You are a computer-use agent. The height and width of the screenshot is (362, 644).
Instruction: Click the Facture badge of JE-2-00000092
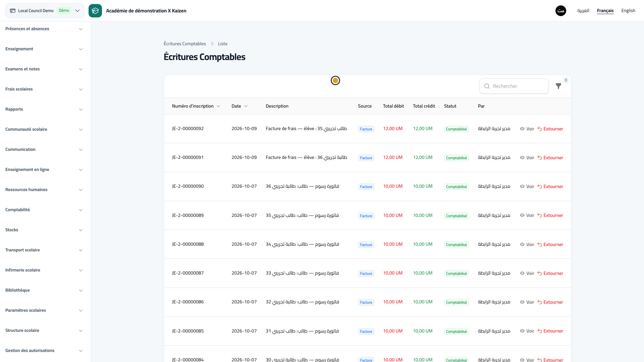(366, 129)
